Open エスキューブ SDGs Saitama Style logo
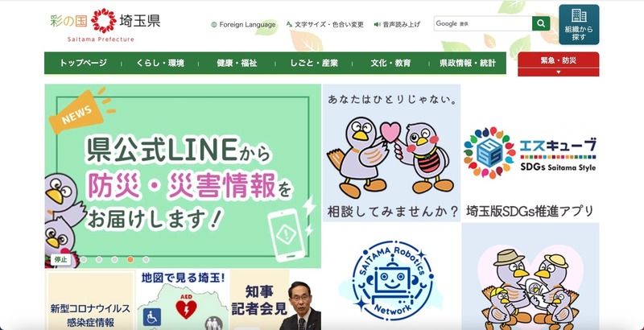Image resolution: width=644 pixels, height=330 pixels. (530, 152)
